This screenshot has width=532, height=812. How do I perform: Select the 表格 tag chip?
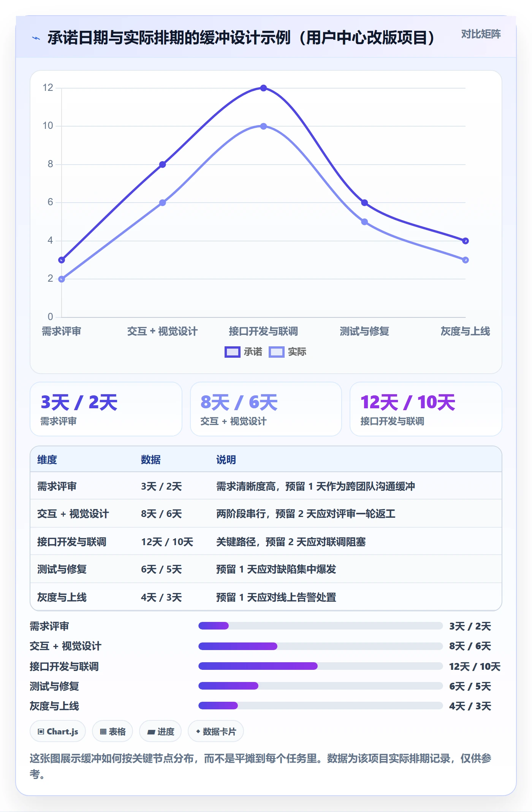[x=112, y=731]
